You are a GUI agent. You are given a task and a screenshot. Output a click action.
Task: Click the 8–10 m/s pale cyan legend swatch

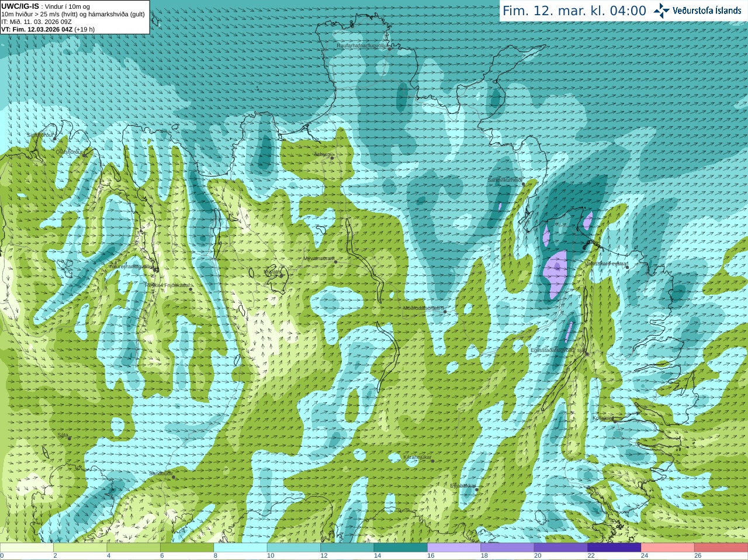point(241,548)
